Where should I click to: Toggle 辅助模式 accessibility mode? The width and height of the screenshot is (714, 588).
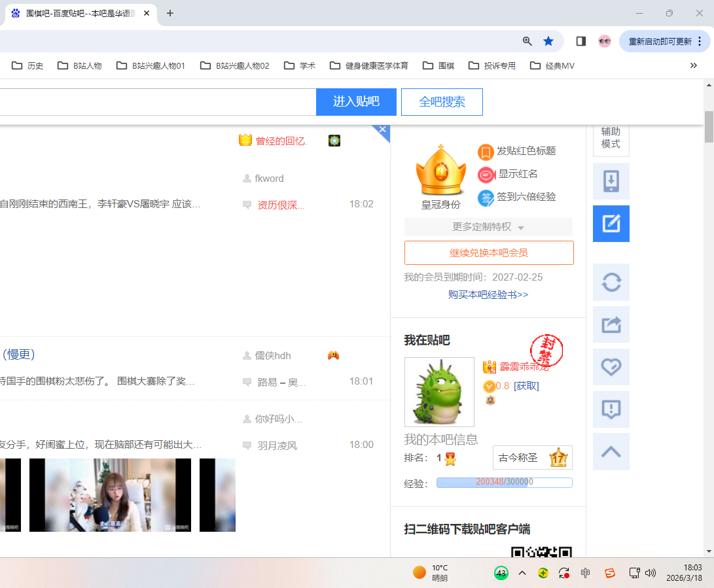point(611,138)
